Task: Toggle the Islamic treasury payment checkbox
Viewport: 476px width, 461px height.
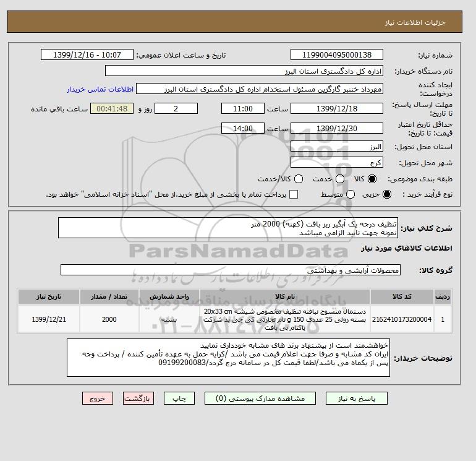Action: pos(294,194)
